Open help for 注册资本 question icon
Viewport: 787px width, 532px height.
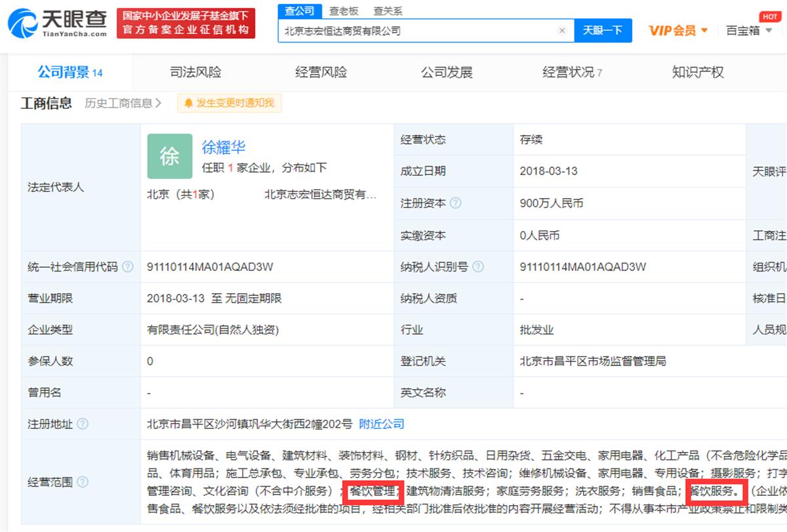[x=456, y=203]
